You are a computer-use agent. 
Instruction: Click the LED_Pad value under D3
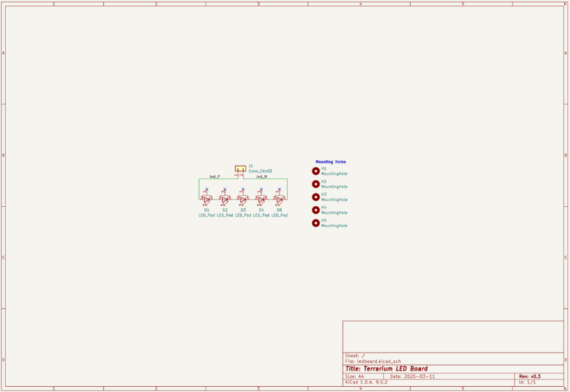tap(243, 215)
